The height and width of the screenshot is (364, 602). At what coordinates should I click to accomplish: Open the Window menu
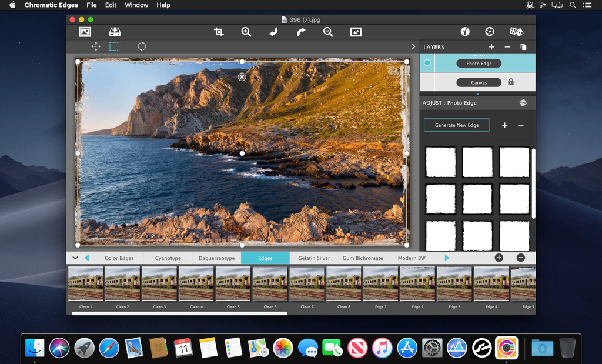click(136, 5)
